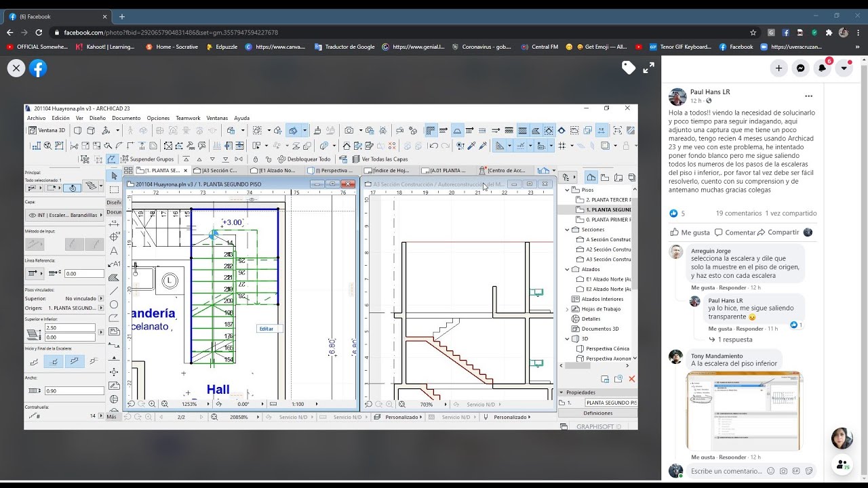This screenshot has width=868, height=488.
Task: Select the Label tool (A1) in toolbox
Action: tap(114, 264)
